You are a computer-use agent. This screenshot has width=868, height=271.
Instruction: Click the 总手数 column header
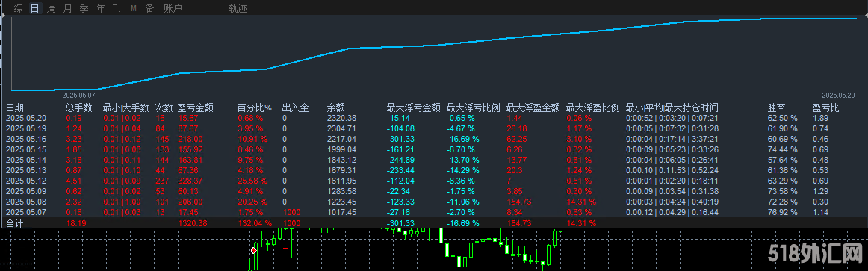[79, 108]
